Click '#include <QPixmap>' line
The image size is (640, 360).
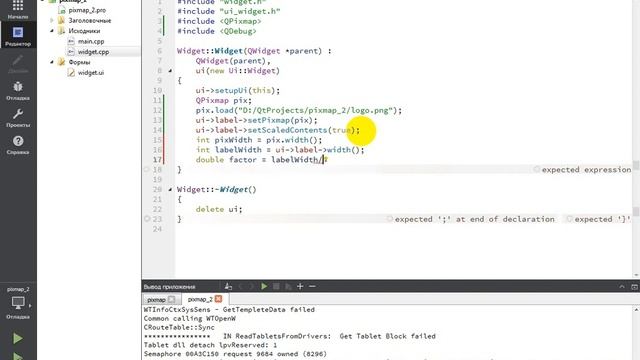[x=219, y=21]
